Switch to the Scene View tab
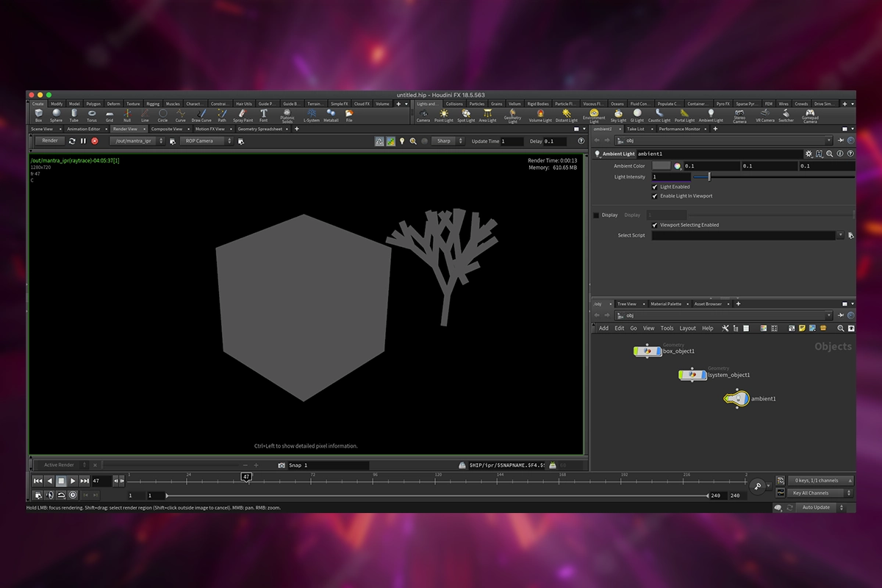This screenshot has height=588, width=882. pos(42,129)
